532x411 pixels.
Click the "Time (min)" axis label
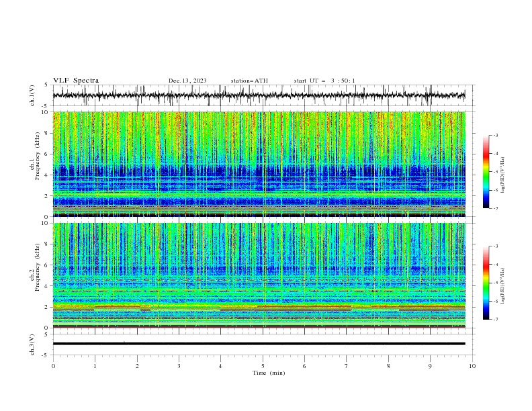[x=269, y=373]
